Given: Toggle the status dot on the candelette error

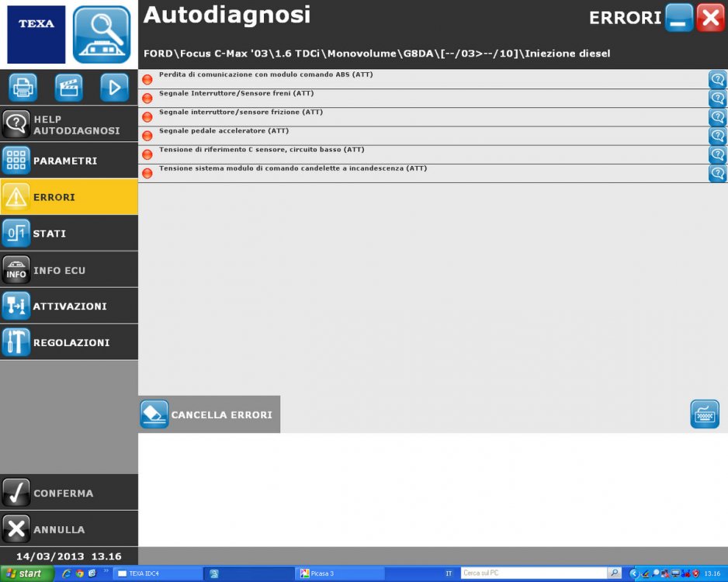Looking at the screenshot, I should click(147, 172).
